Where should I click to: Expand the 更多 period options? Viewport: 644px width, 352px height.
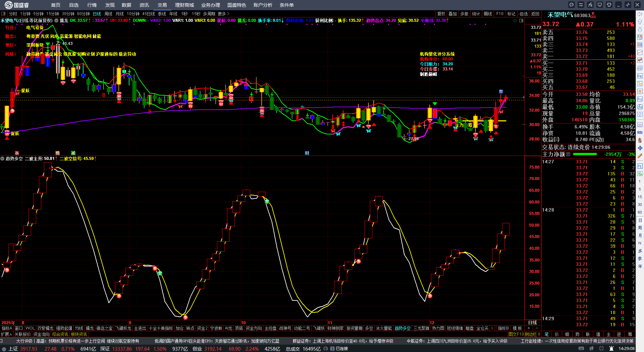[223, 14]
